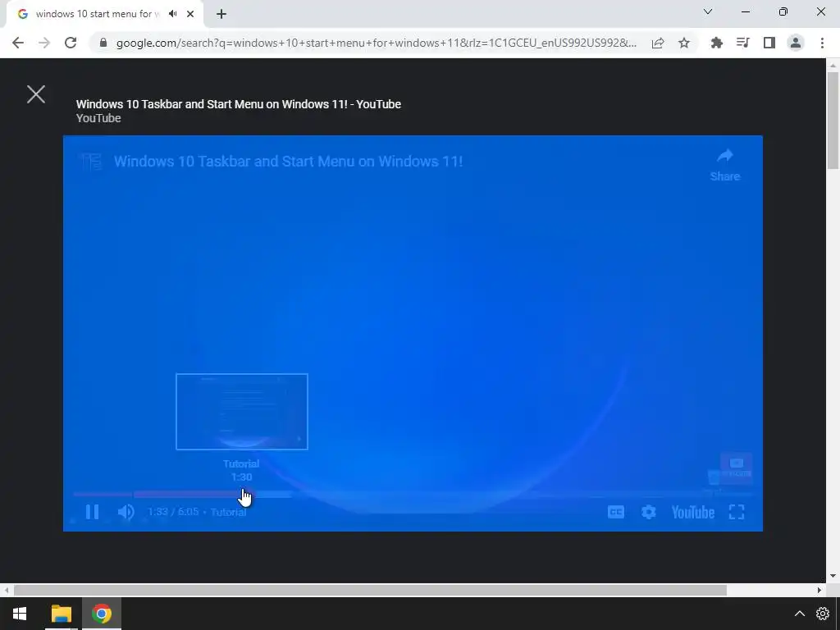This screenshot has width=840, height=630.
Task: Open File Explorer from the taskbar
Action: [x=61, y=614]
